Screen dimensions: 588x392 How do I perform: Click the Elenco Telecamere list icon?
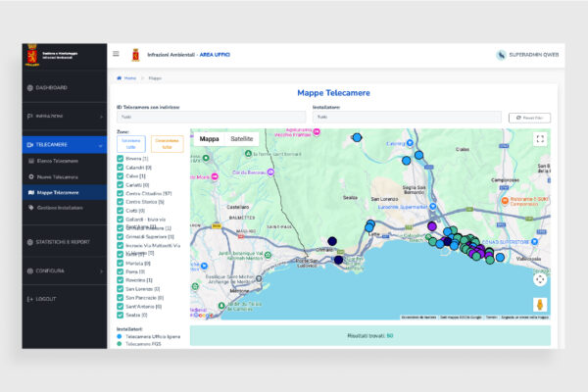tap(31, 161)
